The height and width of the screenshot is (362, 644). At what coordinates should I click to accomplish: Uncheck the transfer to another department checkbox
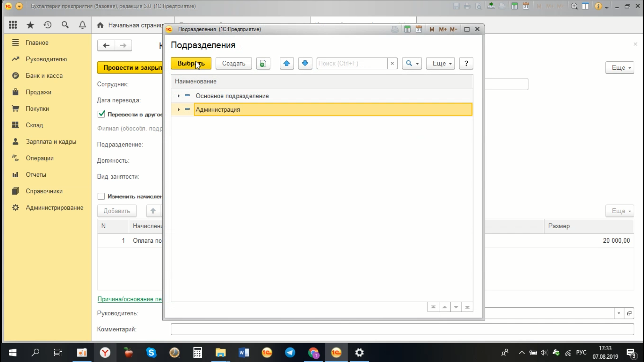pyautogui.click(x=101, y=114)
